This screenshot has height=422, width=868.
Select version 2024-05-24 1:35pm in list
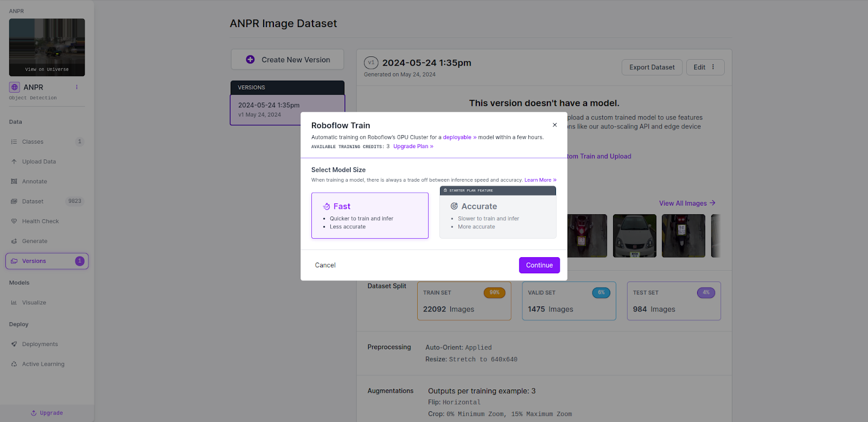tap(288, 110)
